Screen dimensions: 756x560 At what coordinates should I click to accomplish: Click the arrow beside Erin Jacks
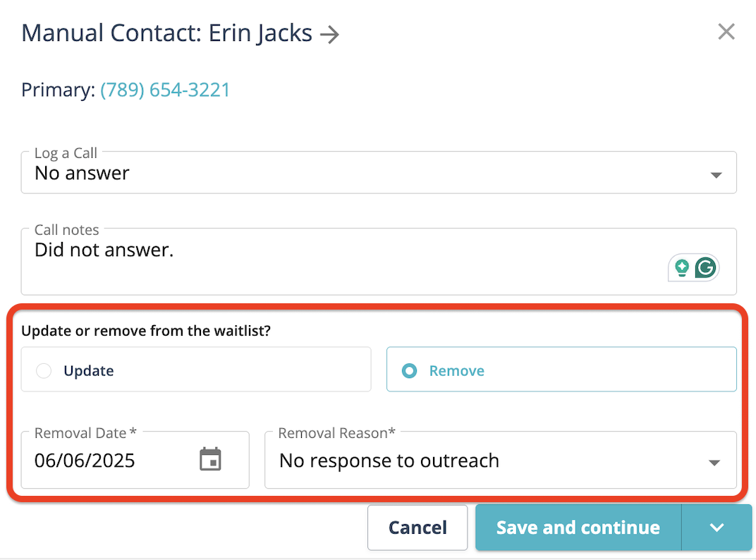[329, 34]
